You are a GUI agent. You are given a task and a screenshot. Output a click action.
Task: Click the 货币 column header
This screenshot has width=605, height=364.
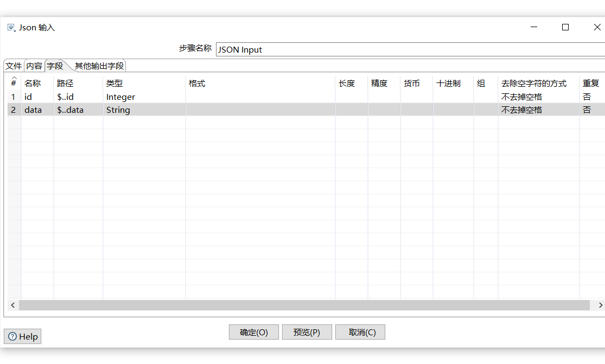pyautogui.click(x=417, y=83)
